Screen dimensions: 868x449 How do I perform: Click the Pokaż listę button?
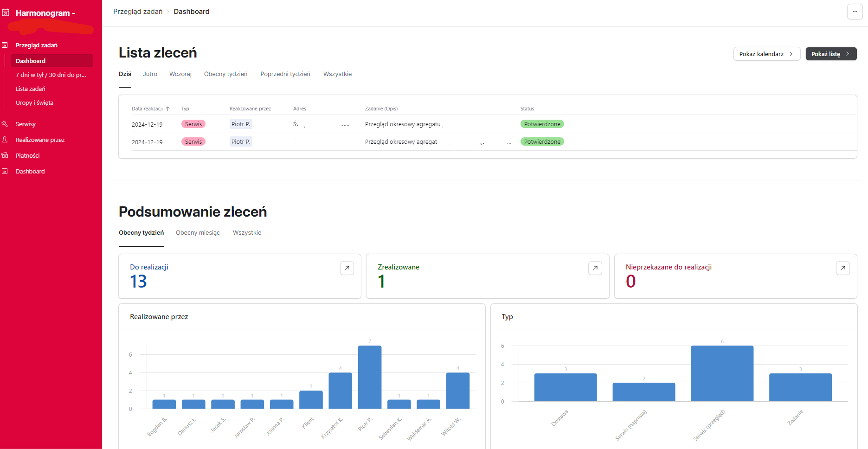(831, 54)
